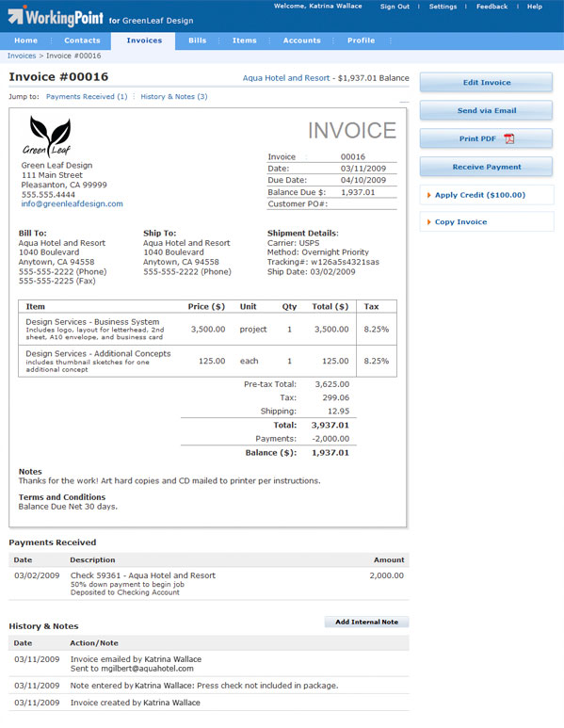Click the info@greenleafdesign.com email link
The height and width of the screenshot is (728, 564).
pos(72,203)
